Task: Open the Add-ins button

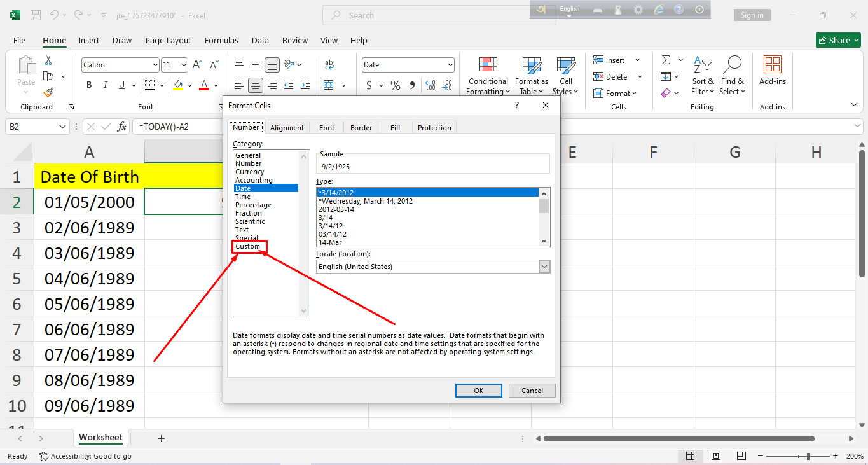Action: [x=772, y=71]
